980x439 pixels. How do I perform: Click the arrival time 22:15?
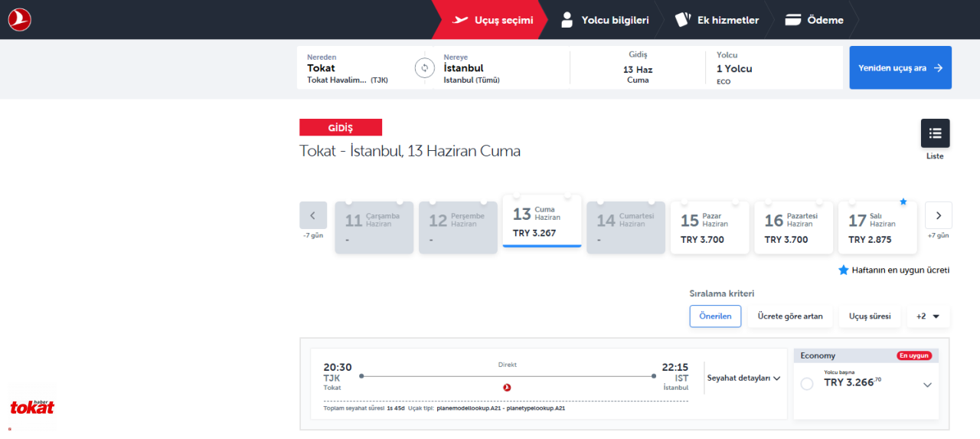(x=674, y=367)
